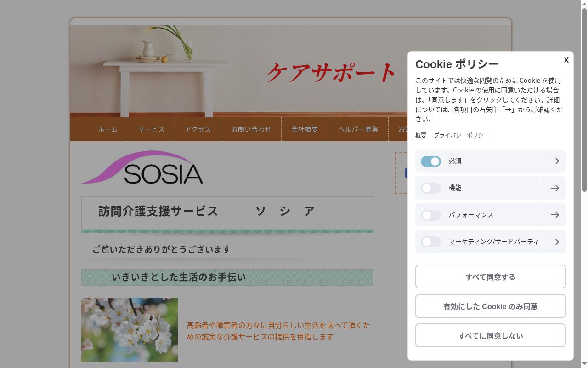Expand the 機能 details arrow

point(554,188)
